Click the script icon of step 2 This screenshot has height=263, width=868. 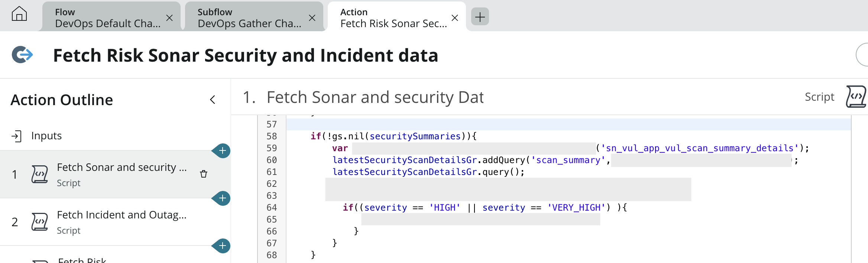(x=40, y=222)
